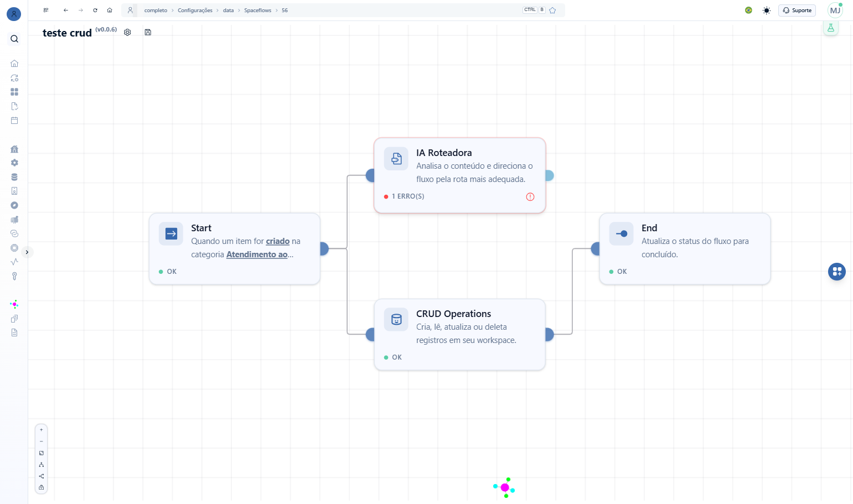Open search in the left sidebar
853x504 pixels.
14,39
